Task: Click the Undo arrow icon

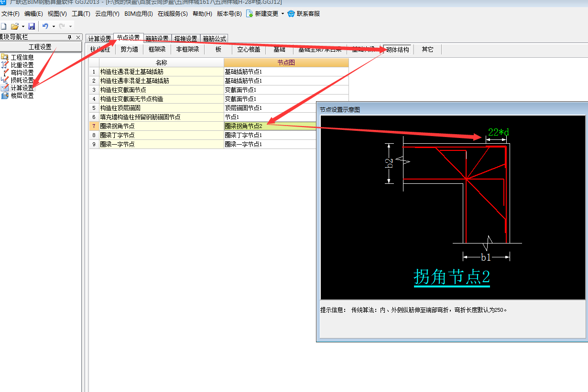Action: pos(45,26)
